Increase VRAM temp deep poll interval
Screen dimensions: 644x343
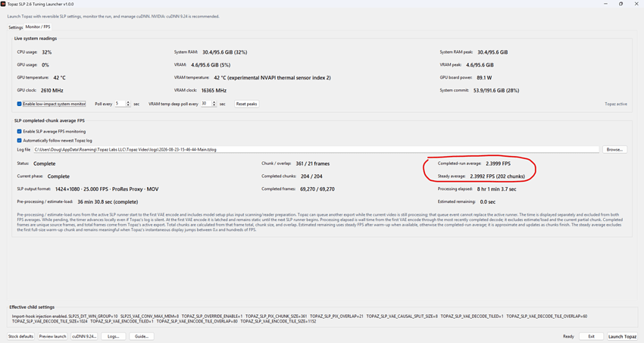click(x=214, y=102)
